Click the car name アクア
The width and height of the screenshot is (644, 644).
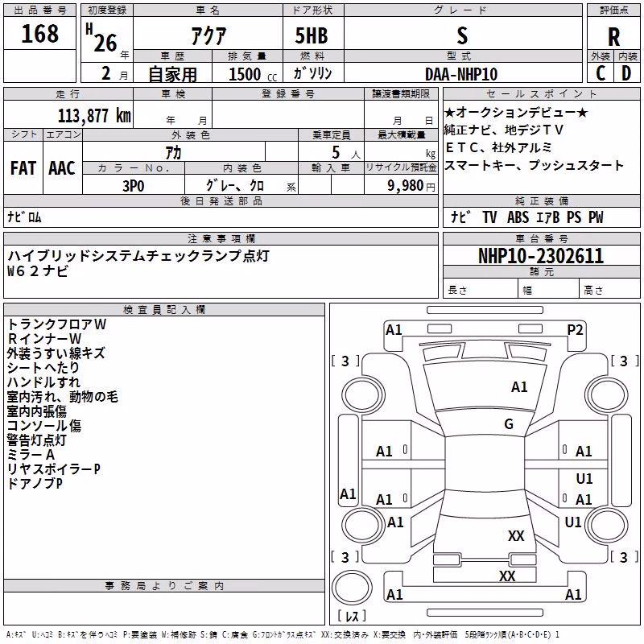coord(208,35)
